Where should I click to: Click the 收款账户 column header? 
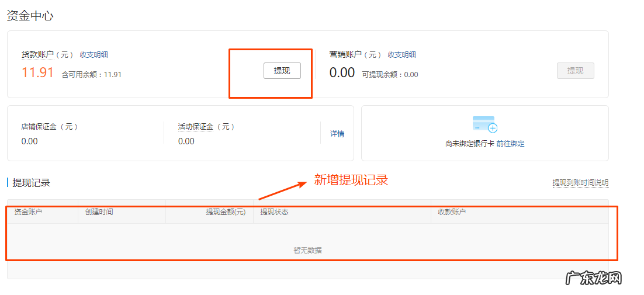tap(452, 212)
